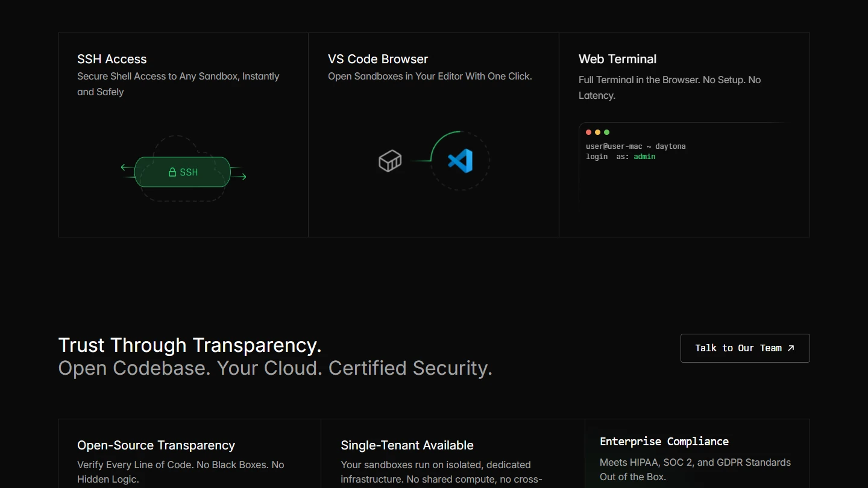Click the VS Code logo icon
This screenshot has height=488, width=868.
click(460, 161)
